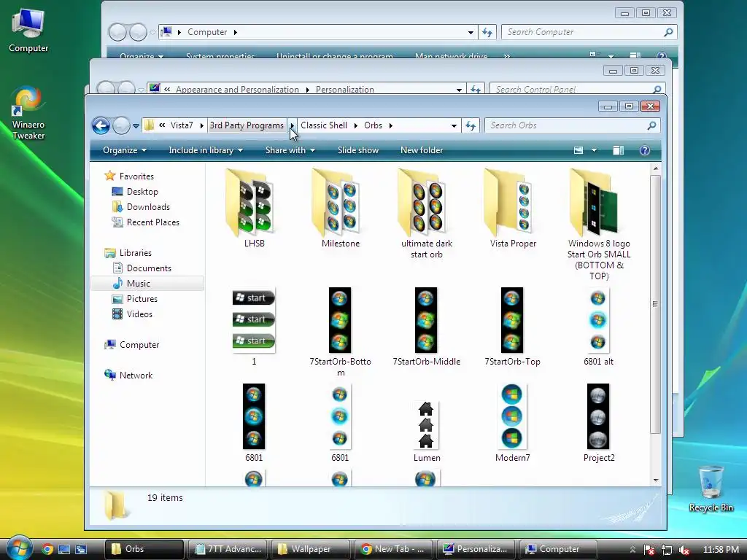
Task: Expand arrow after Orbs breadcrumb
Action: click(391, 125)
